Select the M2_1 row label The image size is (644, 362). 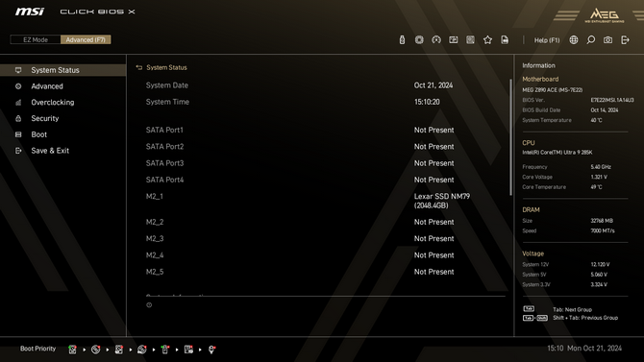pos(155,196)
